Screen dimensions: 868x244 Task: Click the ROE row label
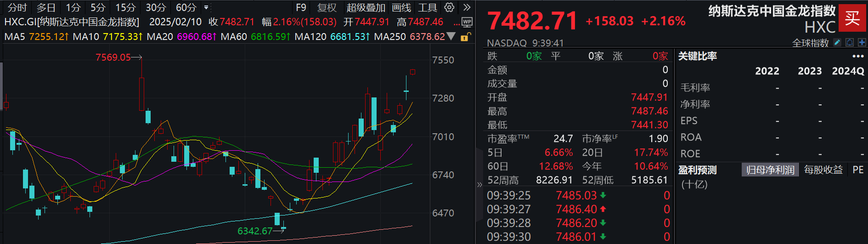(690, 154)
